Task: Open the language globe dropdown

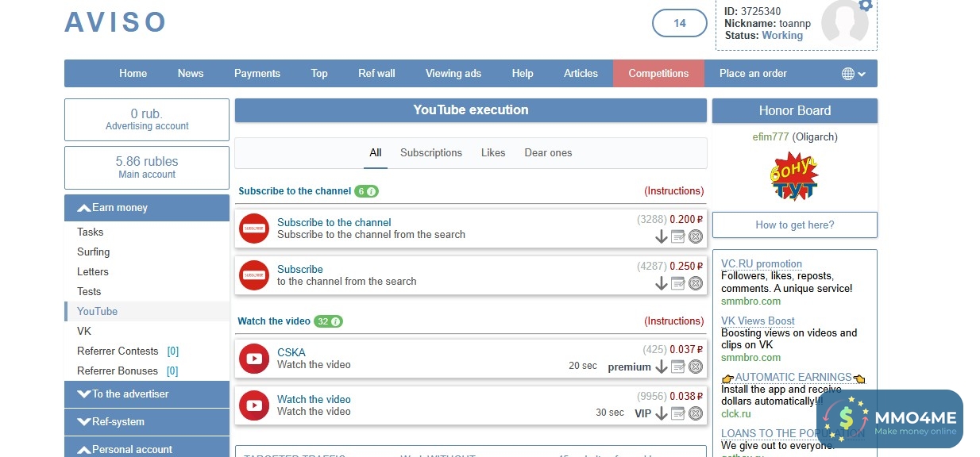Action: click(854, 74)
